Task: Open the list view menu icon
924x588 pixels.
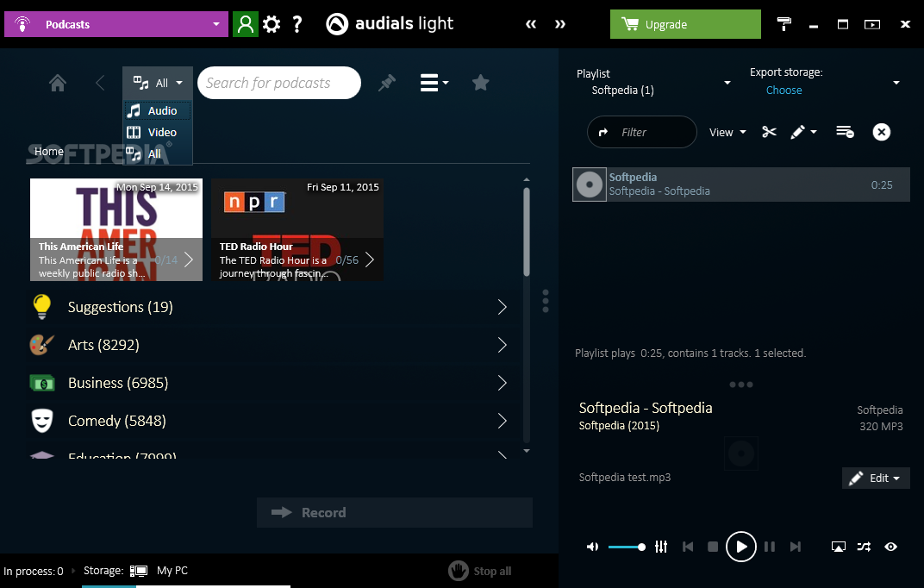Action: (434, 83)
